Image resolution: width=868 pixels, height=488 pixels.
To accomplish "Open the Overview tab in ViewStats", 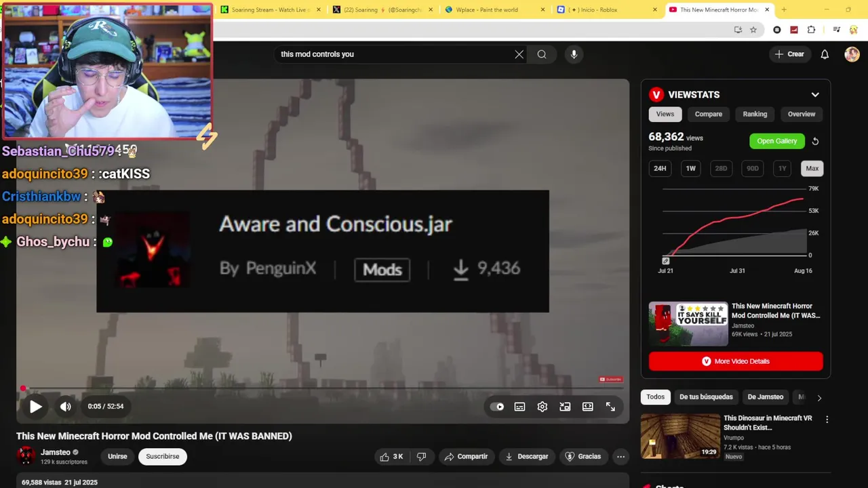I will (802, 114).
